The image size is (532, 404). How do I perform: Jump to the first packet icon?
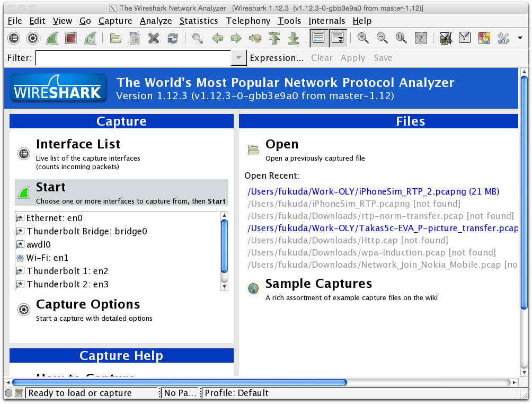point(274,38)
